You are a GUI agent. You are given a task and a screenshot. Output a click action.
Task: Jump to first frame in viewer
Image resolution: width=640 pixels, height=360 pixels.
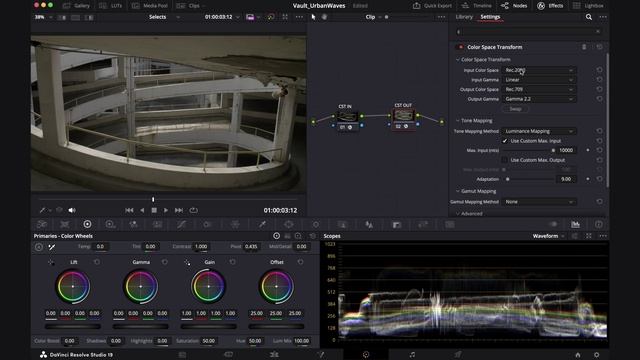pos(129,210)
